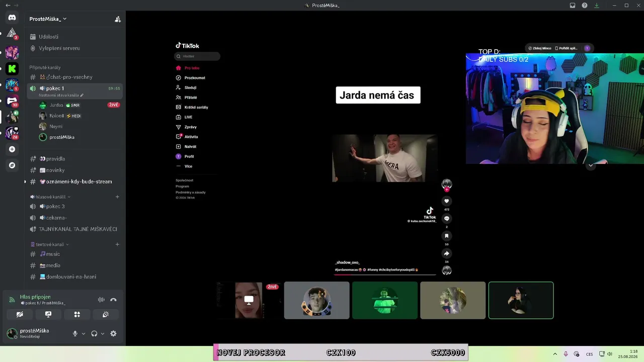Open the Discord inbox icon

tap(573, 6)
